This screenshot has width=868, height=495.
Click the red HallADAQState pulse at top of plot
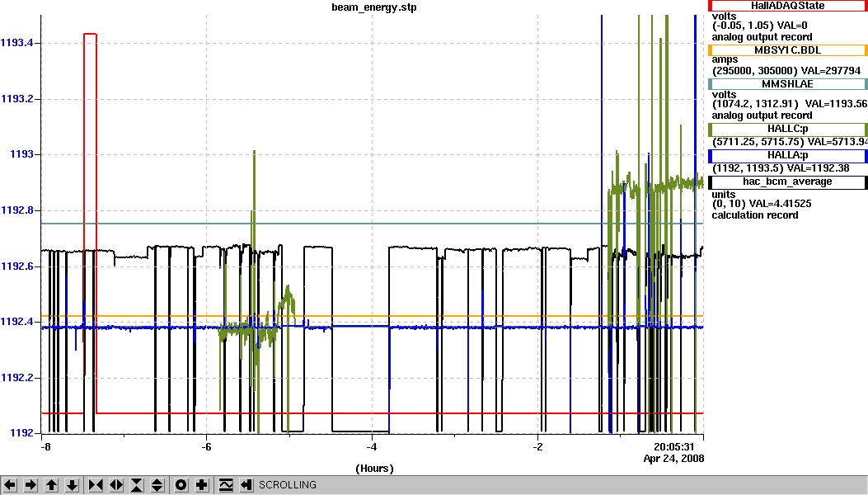(90, 35)
